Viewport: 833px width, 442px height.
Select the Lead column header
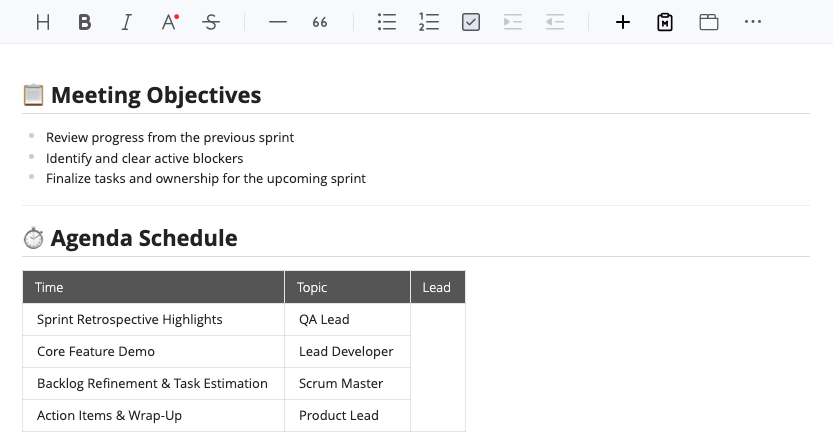438,287
